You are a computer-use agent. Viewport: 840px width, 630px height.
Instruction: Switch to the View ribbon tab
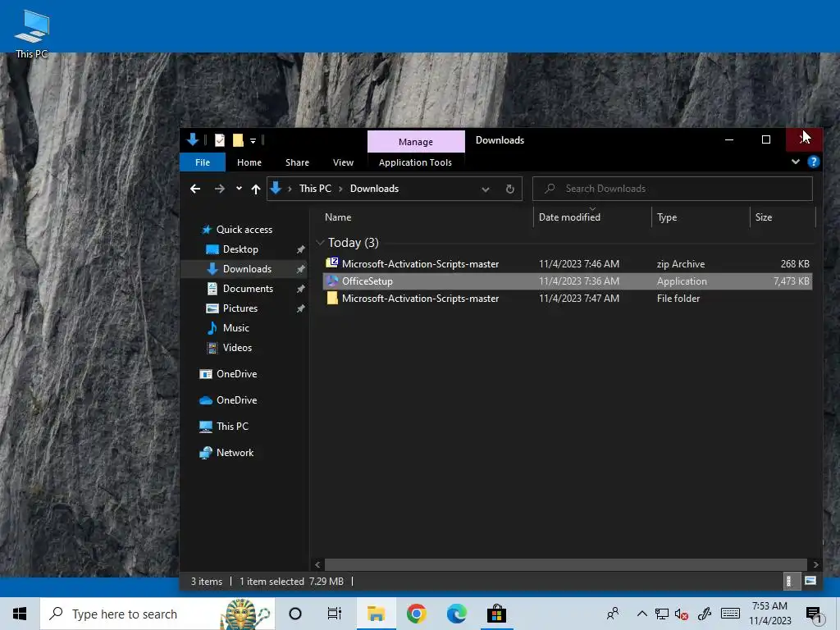[343, 162]
